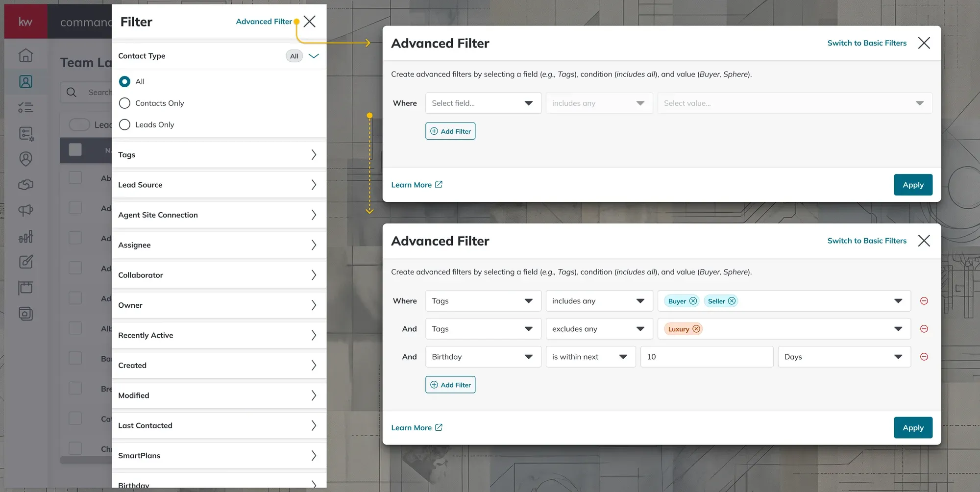Image resolution: width=980 pixels, height=492 pixels.
Task: Expand the Assignee filter section
Action: 219,245
